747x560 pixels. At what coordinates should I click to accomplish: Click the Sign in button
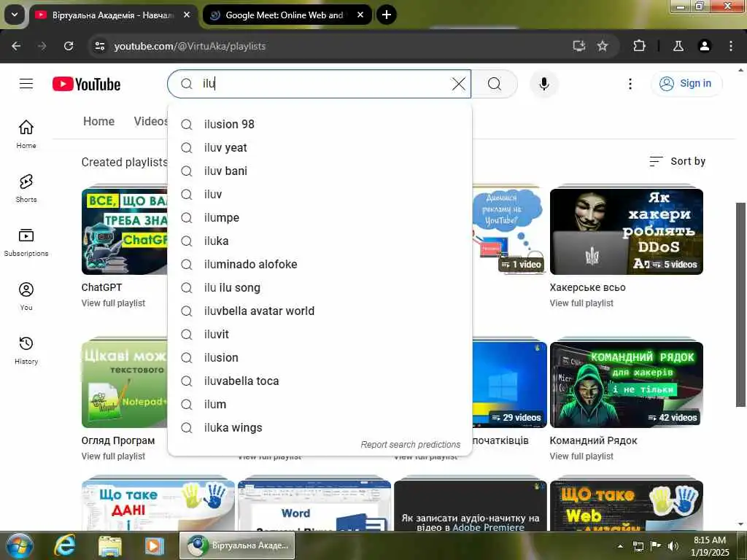(x=686, y=84)
